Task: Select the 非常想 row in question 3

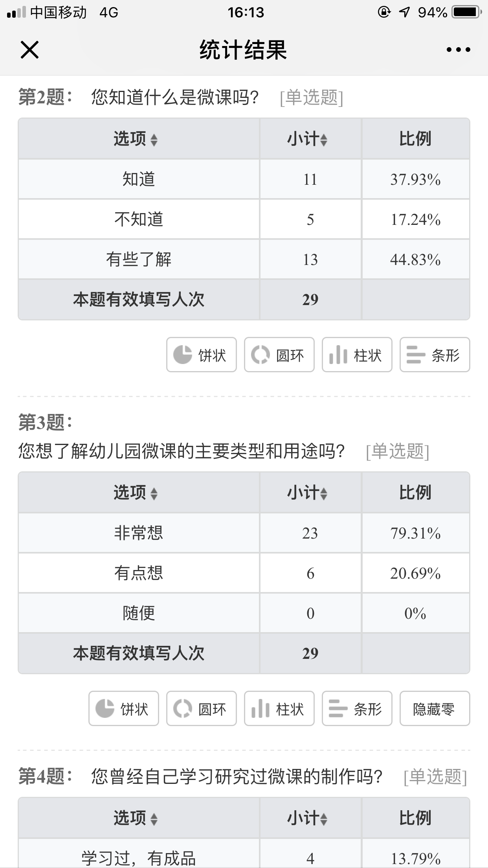Action: [x=244, y=533]
